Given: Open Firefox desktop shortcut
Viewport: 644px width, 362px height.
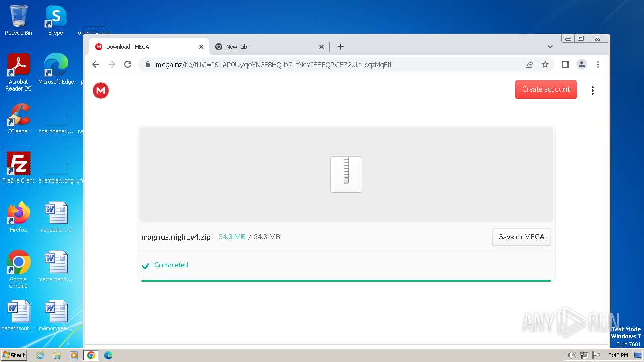Looking at the screenshot, I should tap(18, 217).
